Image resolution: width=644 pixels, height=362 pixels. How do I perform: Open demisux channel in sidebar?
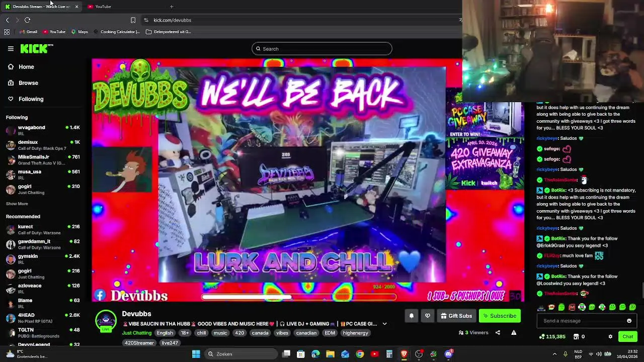(43, 145)
